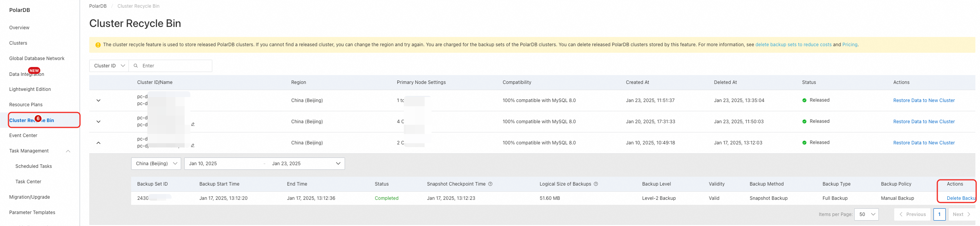Click the 51.60 MB backup size cell

click(550, 198)
